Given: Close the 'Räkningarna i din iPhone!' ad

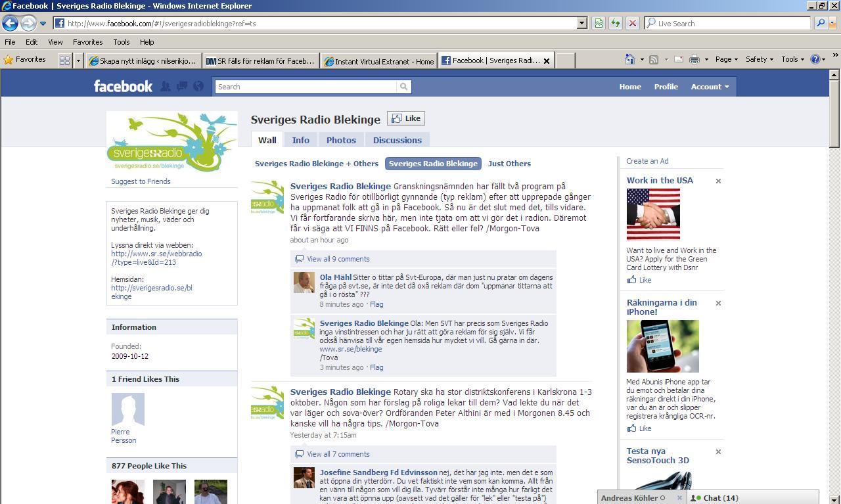Looking at the screenshot, I should click(x=718, y=304).
